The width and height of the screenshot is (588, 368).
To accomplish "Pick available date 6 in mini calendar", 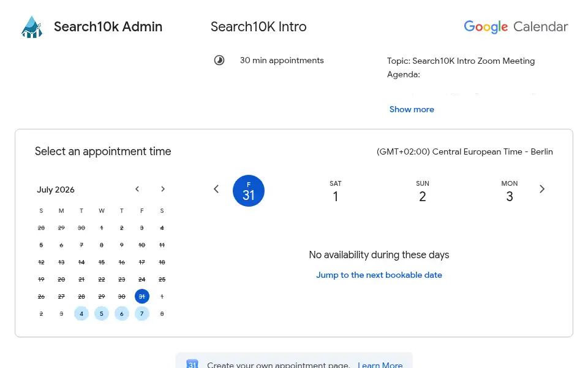I will point(121,313).
